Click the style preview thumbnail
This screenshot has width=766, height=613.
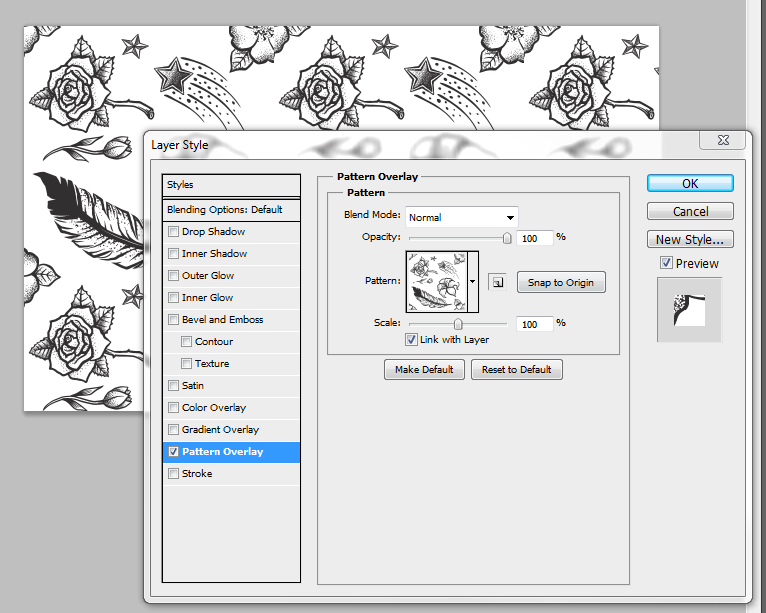pos(689,310)
